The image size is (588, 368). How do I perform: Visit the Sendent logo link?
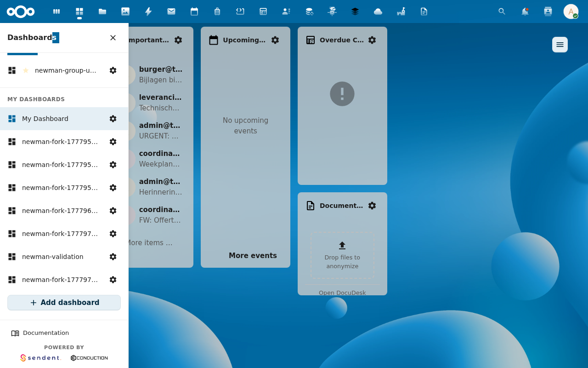point(40,358)
